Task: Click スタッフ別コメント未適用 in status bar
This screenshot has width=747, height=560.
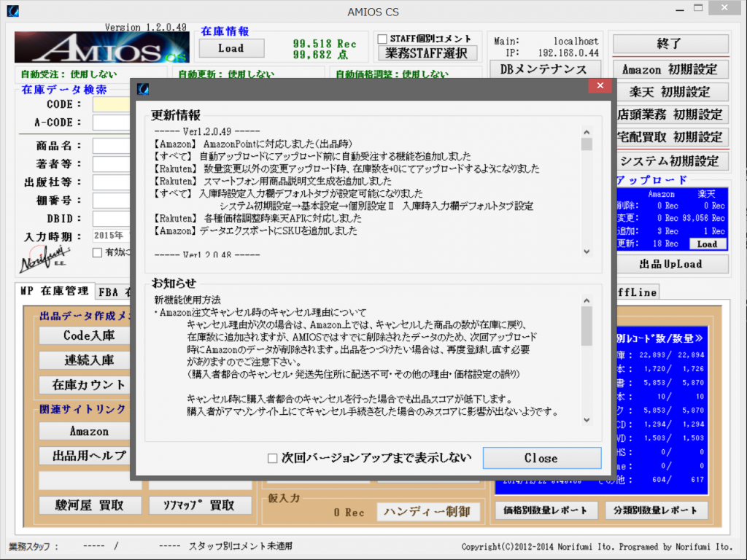Action: click(241, 546)
